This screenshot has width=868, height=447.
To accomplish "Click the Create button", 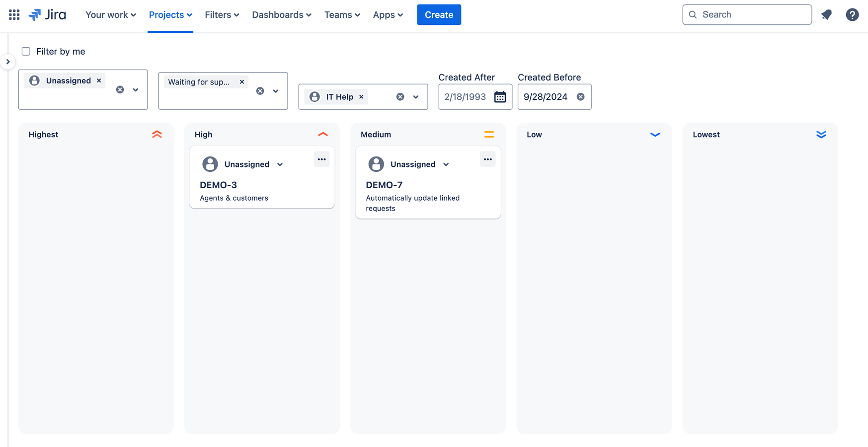I will tap(439, 15).
